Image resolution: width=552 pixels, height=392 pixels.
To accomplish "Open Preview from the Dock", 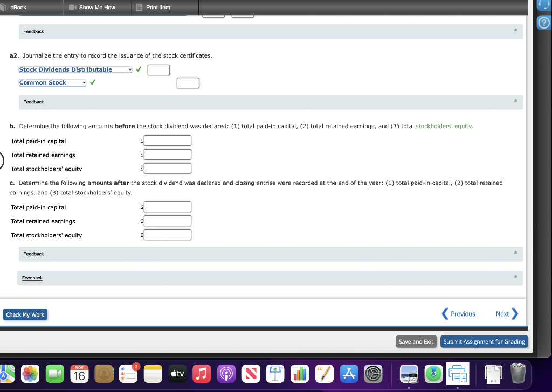I will (409, 373).
